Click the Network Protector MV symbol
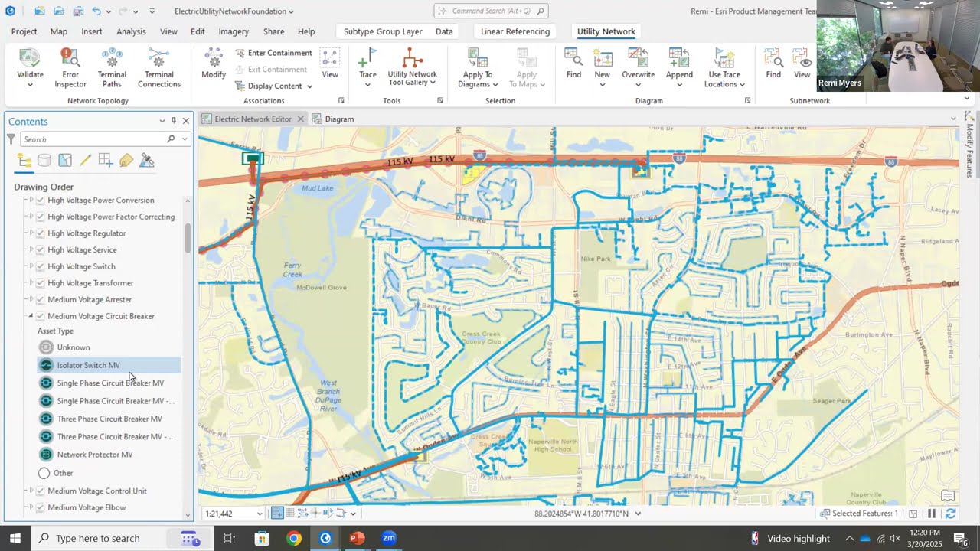The width and height of the screenshot is (980, 551). [x=46, y=455]
